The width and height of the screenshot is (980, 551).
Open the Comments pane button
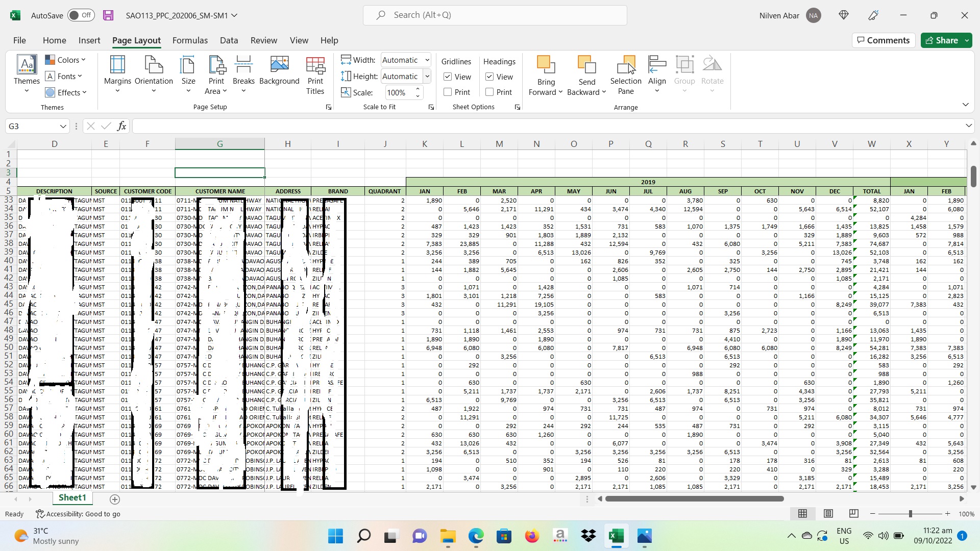coord(883,40)
